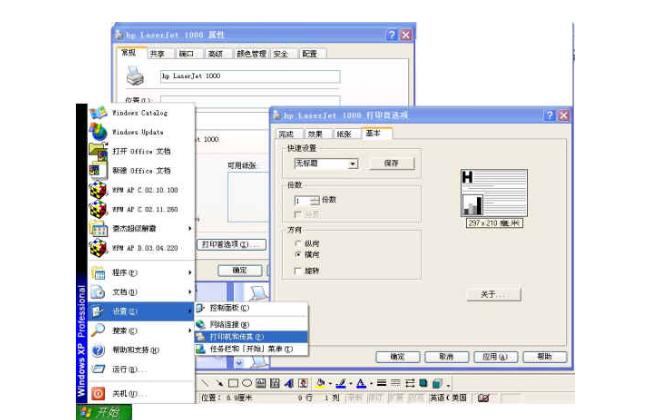Expand the 搜索 submenu arrow

click(x=190, y=331)
